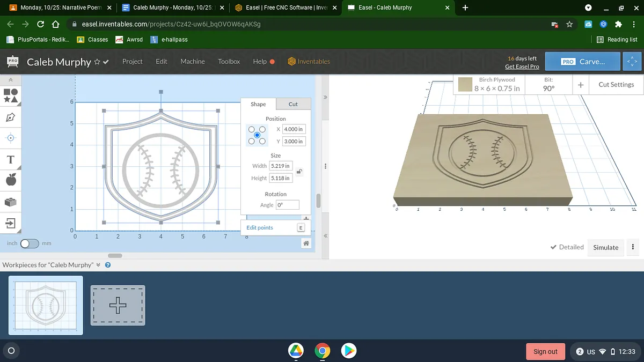Select the center position anchor radio button

coord(257,135)
